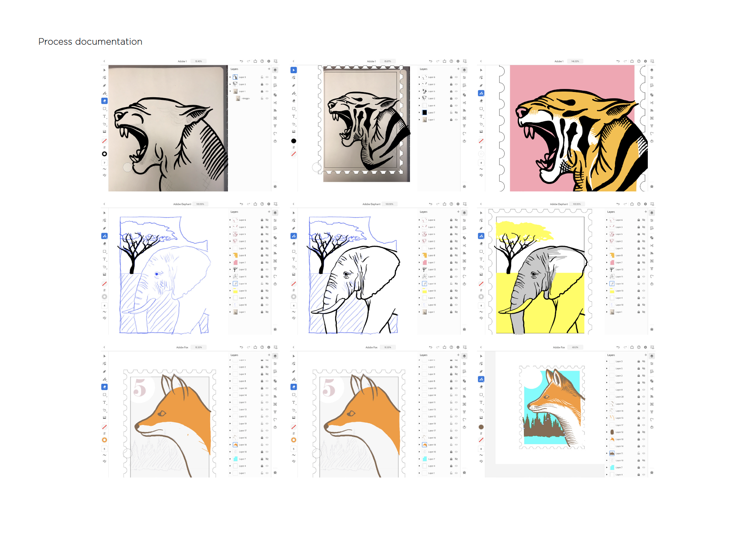Lock Layer 11 in the cyan fox stamp screenshot
This screenshot has width=756, height=534.
(x=639, y=453)
